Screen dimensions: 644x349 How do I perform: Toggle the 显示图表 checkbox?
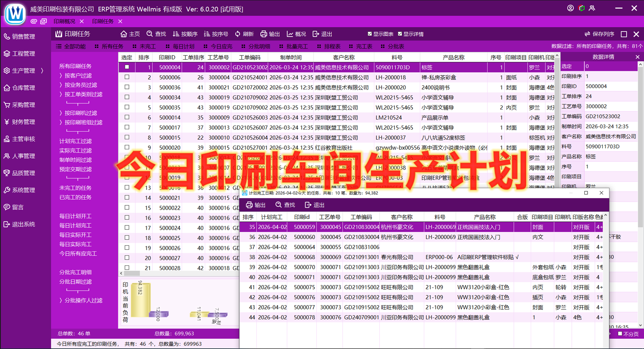pyautogui.click(x=370, y=34)
